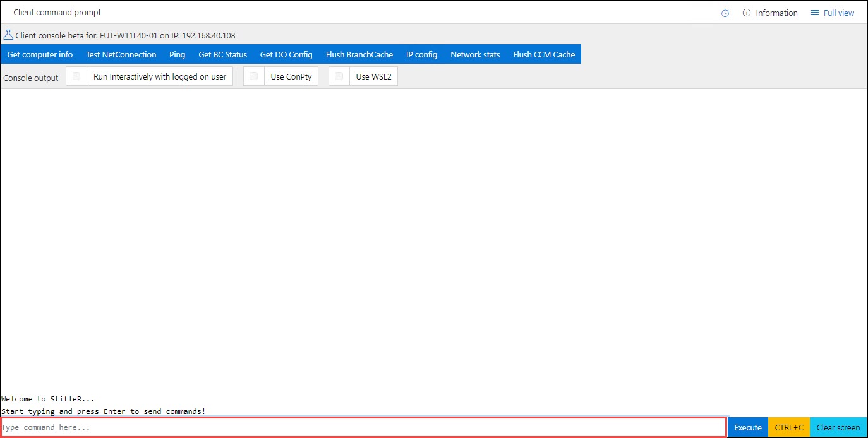
Task: Click the timer clock icon
Action: tap(725, 13)
